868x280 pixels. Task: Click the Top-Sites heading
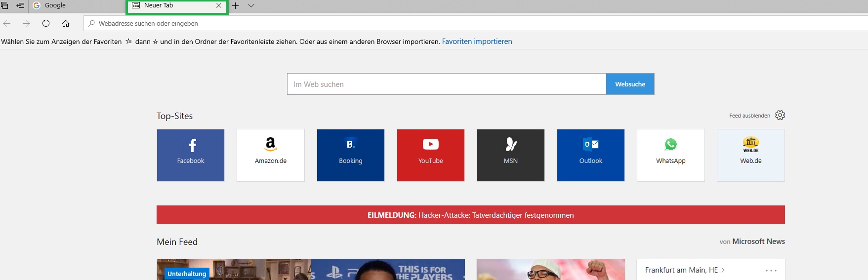175,116
